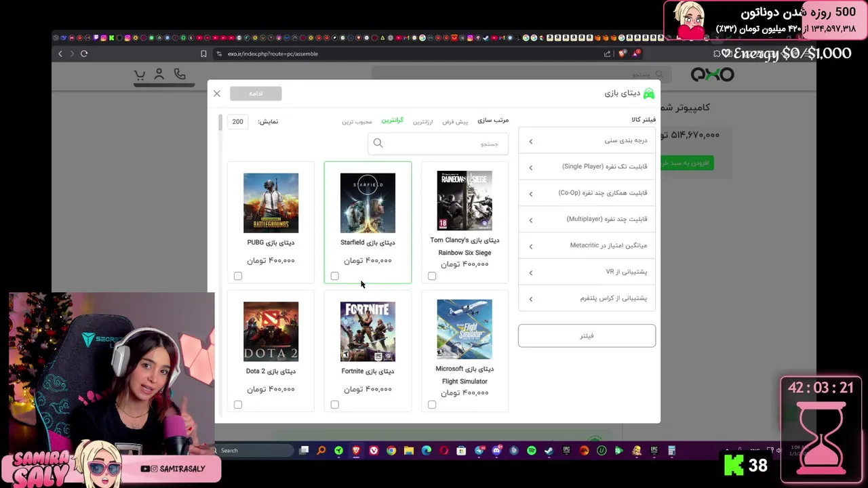Sort by محبوب ترین (most popular)
The width and height of the screenshot is (868, 488).
pyautogui.click(x=357, y=122)
